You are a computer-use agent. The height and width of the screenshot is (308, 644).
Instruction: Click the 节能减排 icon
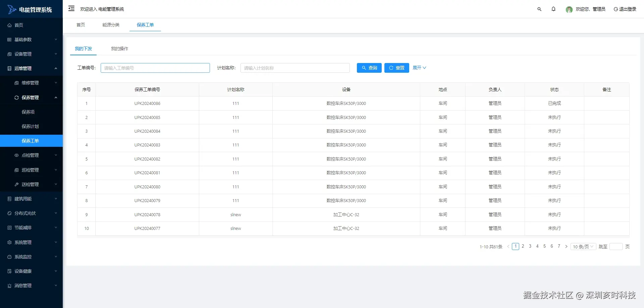coord(9,228)
